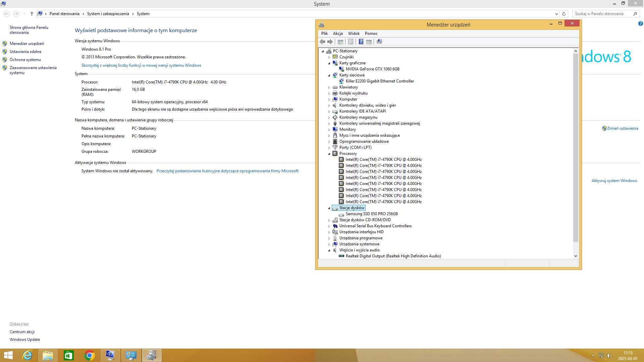The image size is (644, 362).
Task: Open address bar history dropdown
Action: [x=556, y=14]
